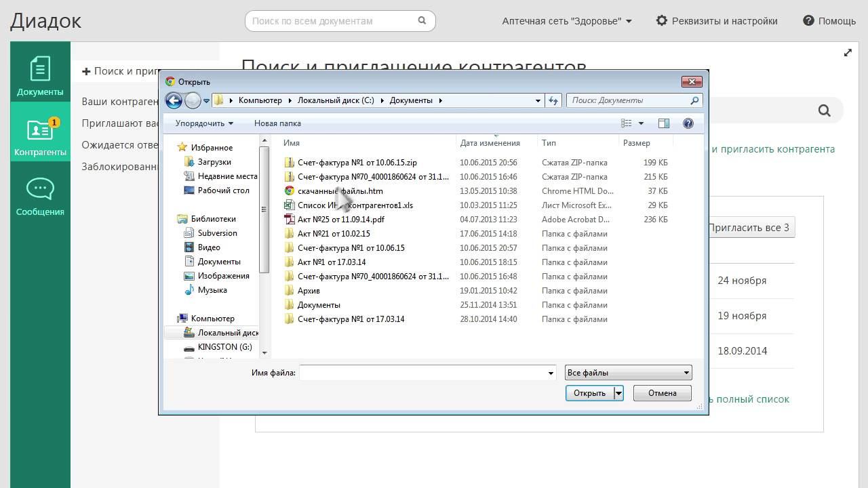The height and width of the screenshot is (488, 868).
Task: Open address bar history dropdown
Action: [x=538, y=100]
